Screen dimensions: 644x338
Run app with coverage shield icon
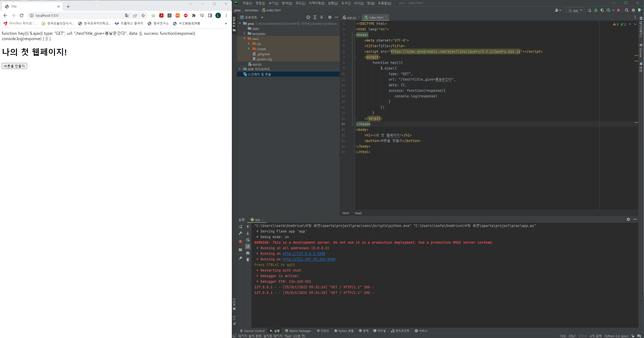pyautogui.click(x=602, y=10)
